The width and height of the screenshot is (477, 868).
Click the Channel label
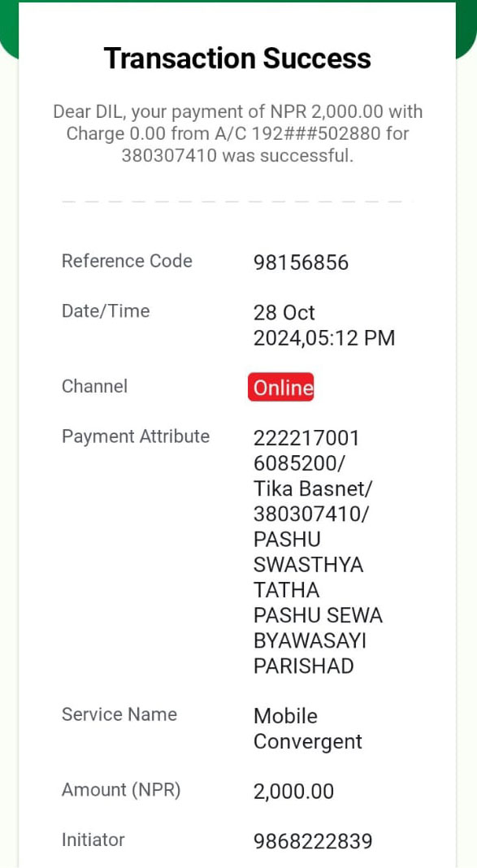[x=94, y=386]
